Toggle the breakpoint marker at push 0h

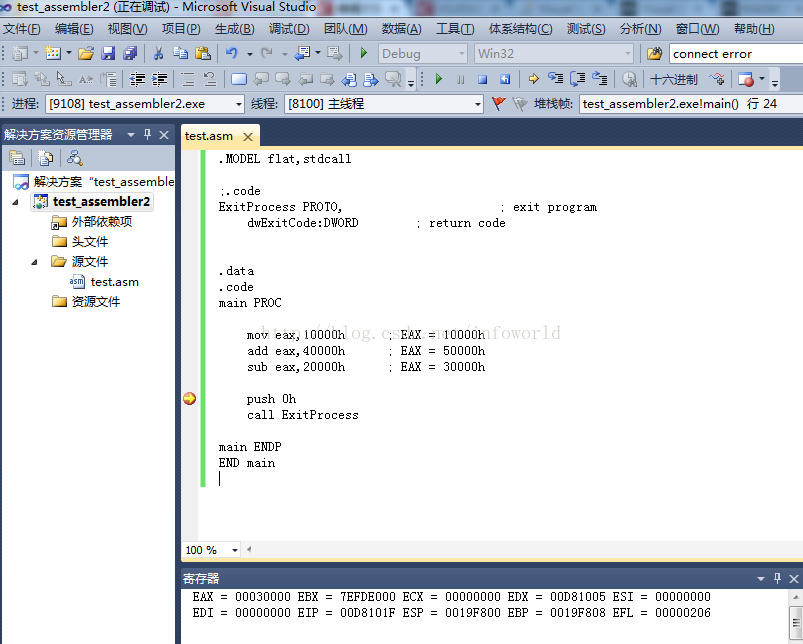tap(189, 398)
